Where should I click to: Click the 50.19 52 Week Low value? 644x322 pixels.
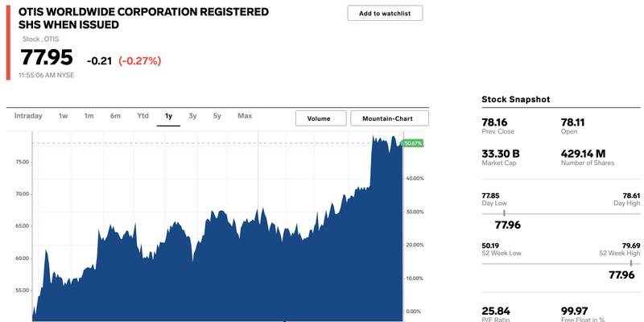pos(490,246)
